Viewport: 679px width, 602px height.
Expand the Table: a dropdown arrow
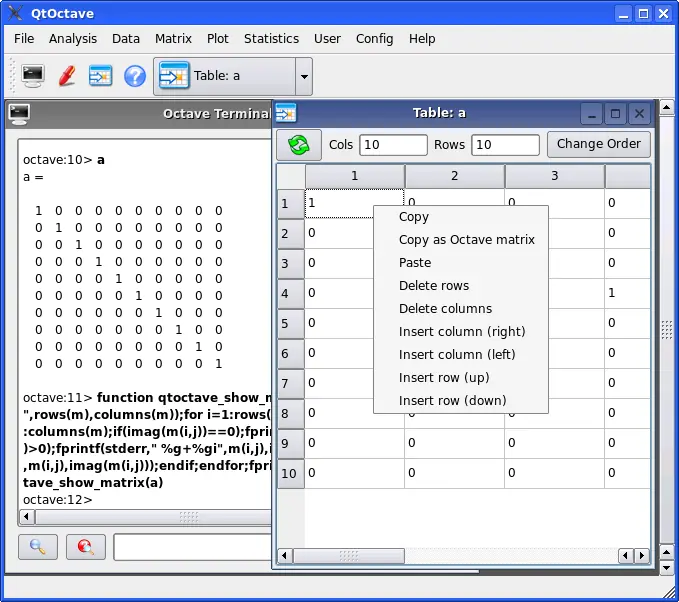tap(304, 77)
